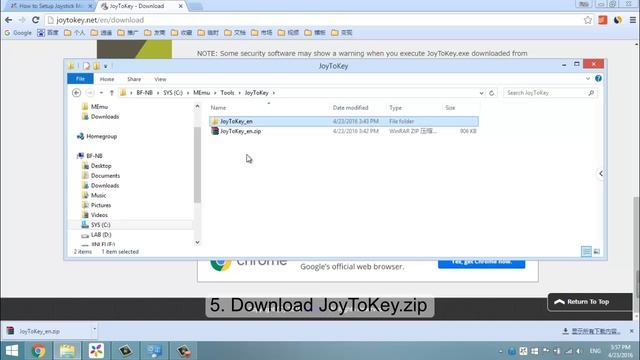Screen dimensions: 640x360
Task: Open the Share ribbon tab
Action: (x=134, y=79)
